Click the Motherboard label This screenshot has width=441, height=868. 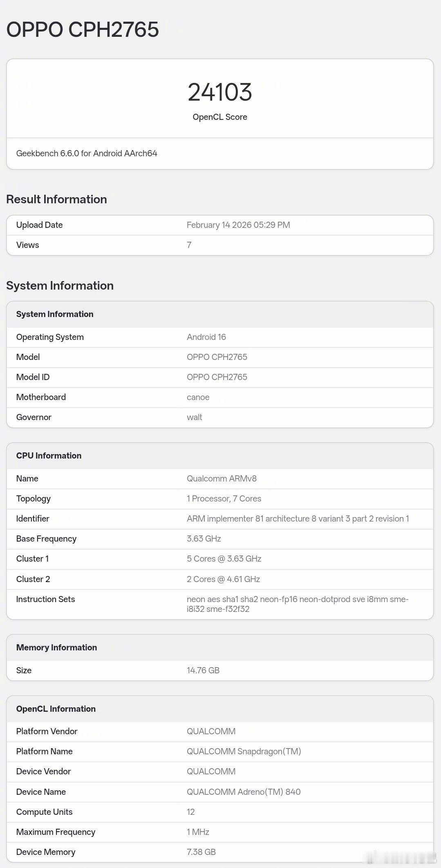coord(41,397)
